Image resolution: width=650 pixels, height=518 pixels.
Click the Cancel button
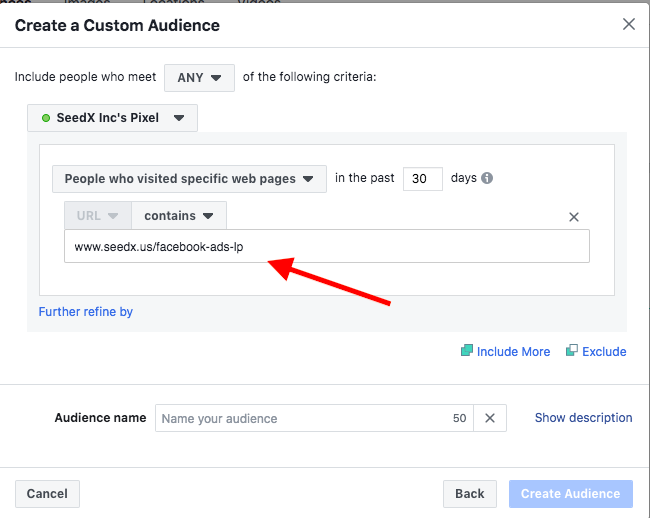(x=47, y=494)
